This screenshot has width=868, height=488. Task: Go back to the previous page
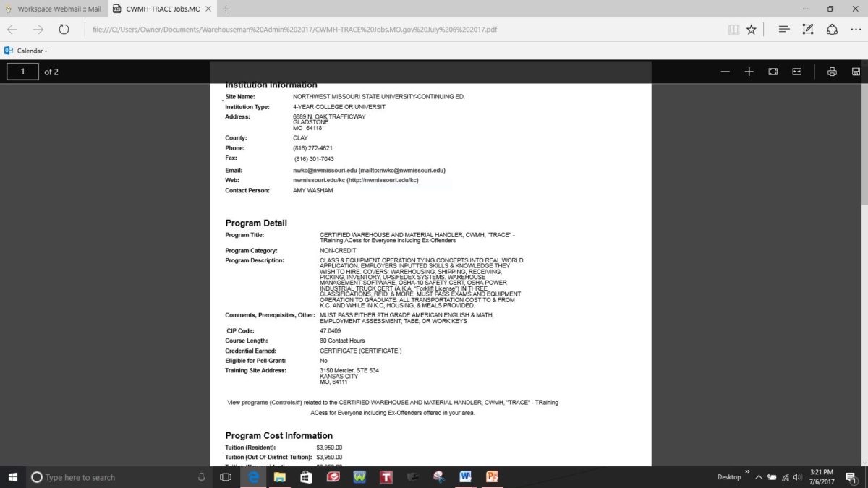point(13,30)
